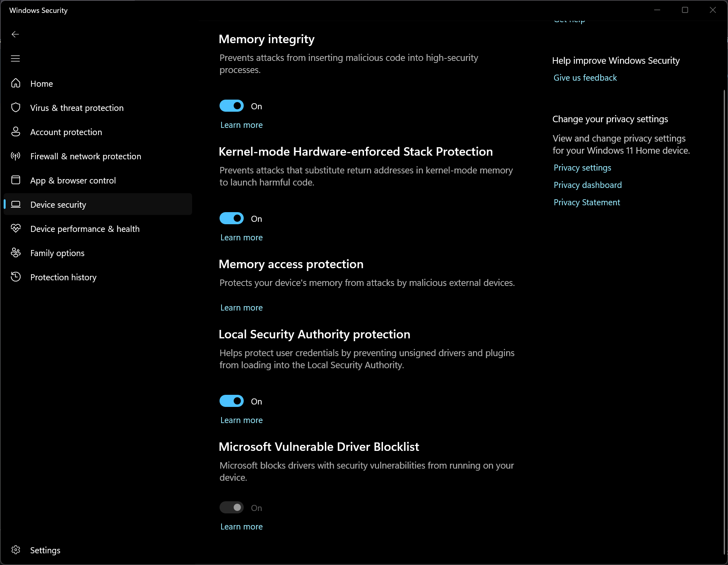The image size is (728, 565).
Task: Click the Settings gear icon
Action: pos(16,550)
